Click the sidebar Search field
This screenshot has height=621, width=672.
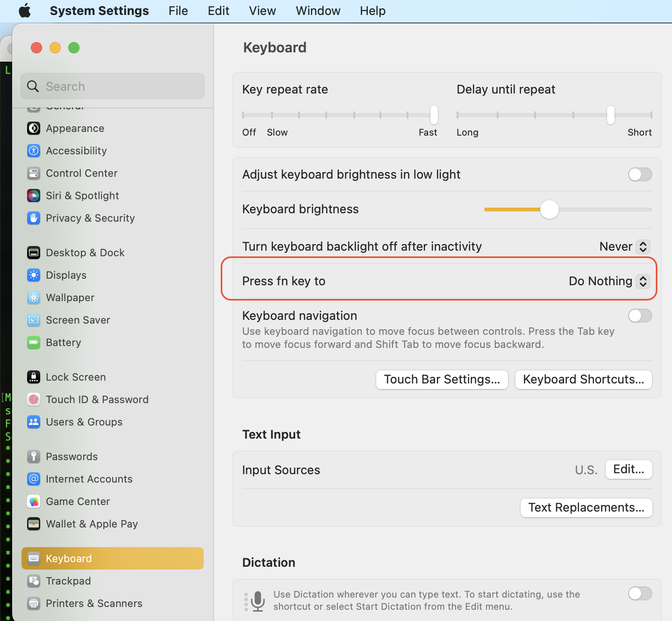[113, 86]
